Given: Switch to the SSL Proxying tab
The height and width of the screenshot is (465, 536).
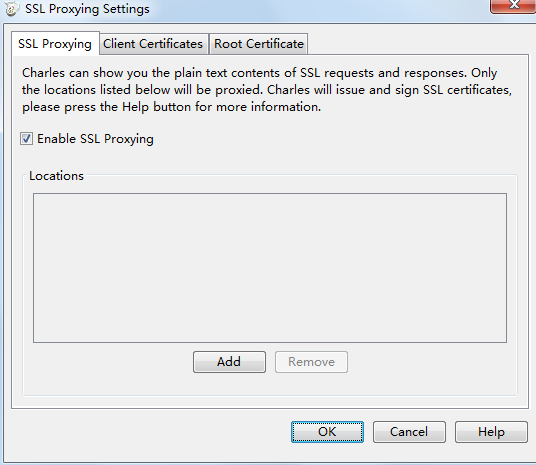Looking at the screenshot, I should point(55,44).
